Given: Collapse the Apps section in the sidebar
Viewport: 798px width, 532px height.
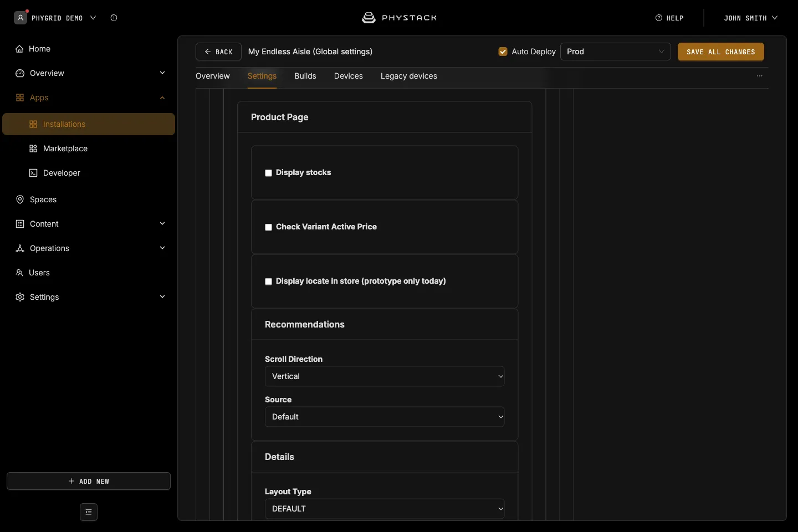Looking at the screenshot, I should (162, 98).
